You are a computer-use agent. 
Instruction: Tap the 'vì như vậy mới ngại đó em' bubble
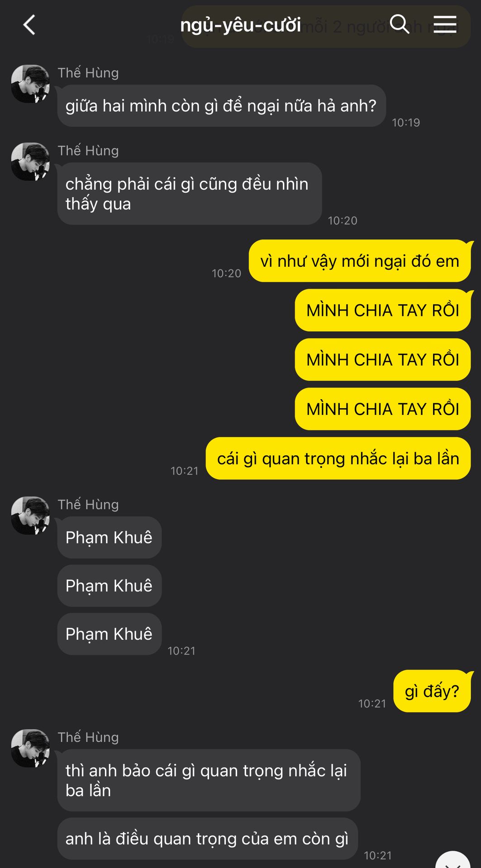360,261
